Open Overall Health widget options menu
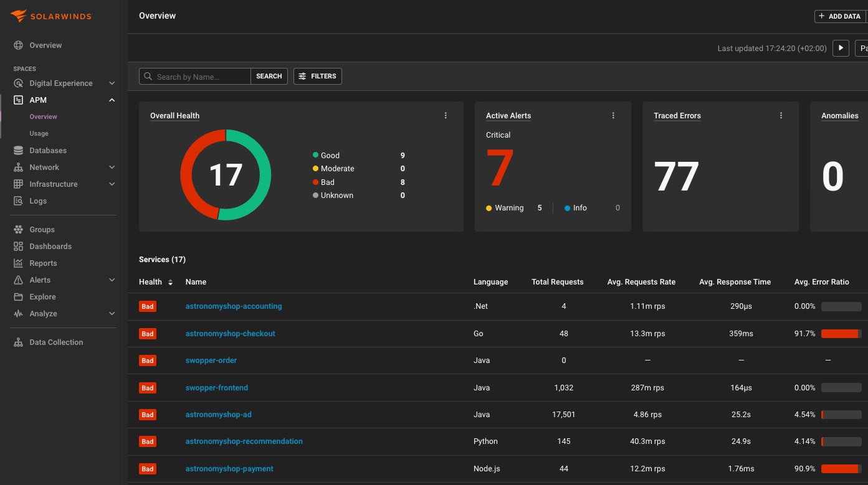868x485 pixels. 446,116
